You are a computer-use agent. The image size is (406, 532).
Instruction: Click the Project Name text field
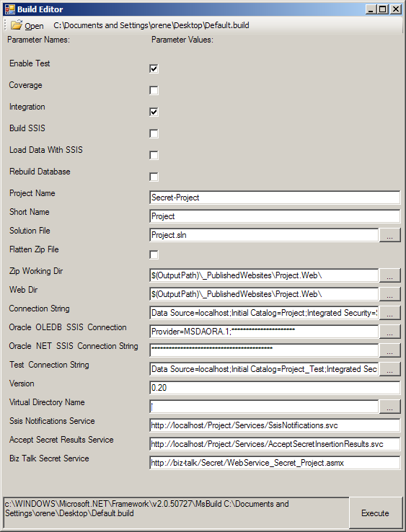pos(275,198)
